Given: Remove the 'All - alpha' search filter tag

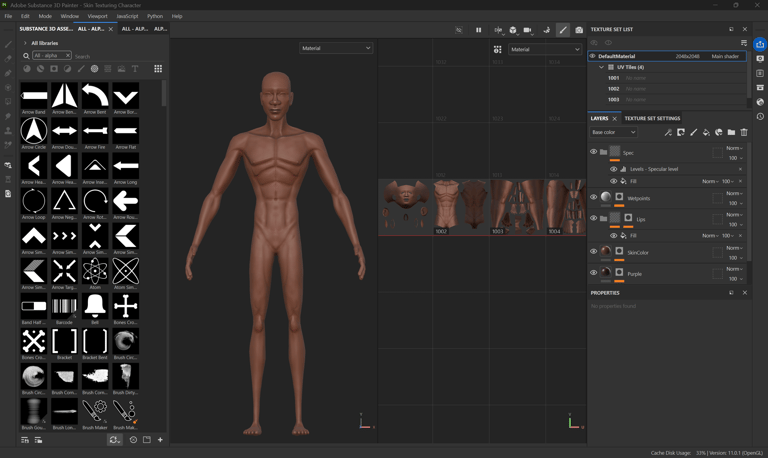Looking at the screenshot, I should 68,56.
